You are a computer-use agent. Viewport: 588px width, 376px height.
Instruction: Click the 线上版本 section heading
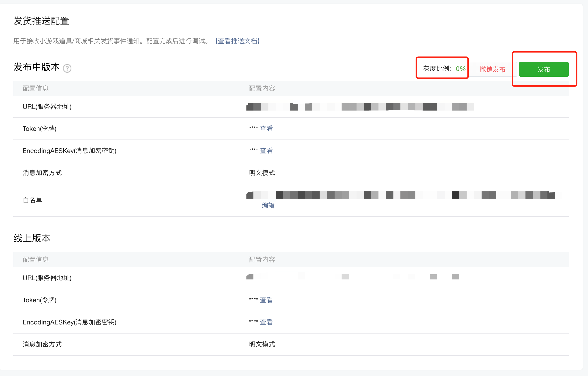pos(32,238)
